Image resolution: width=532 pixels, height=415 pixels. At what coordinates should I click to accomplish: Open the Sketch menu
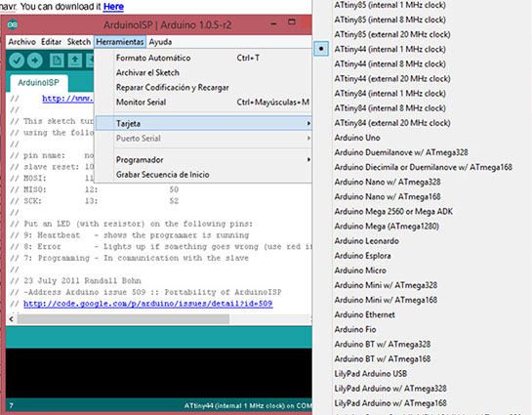tap(79, 42)
